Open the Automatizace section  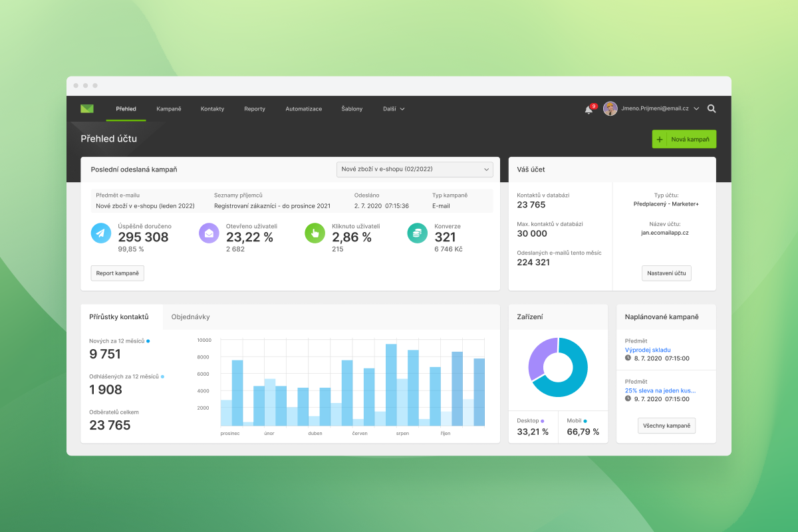304,108
